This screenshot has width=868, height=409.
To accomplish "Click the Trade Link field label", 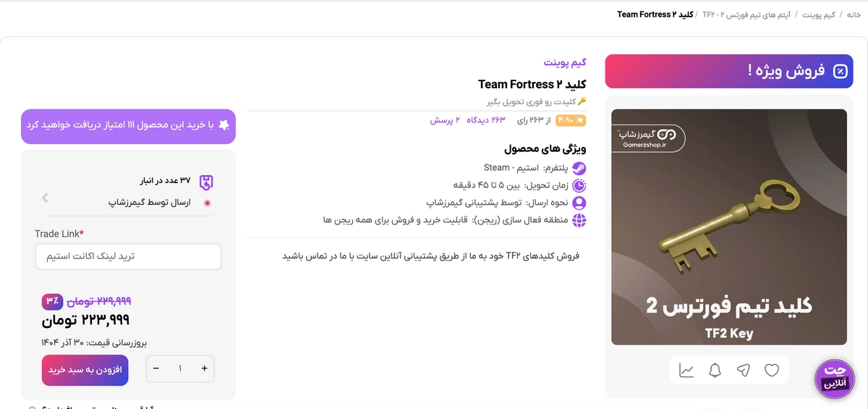I will pyautogui.click(x=59, y=234).
